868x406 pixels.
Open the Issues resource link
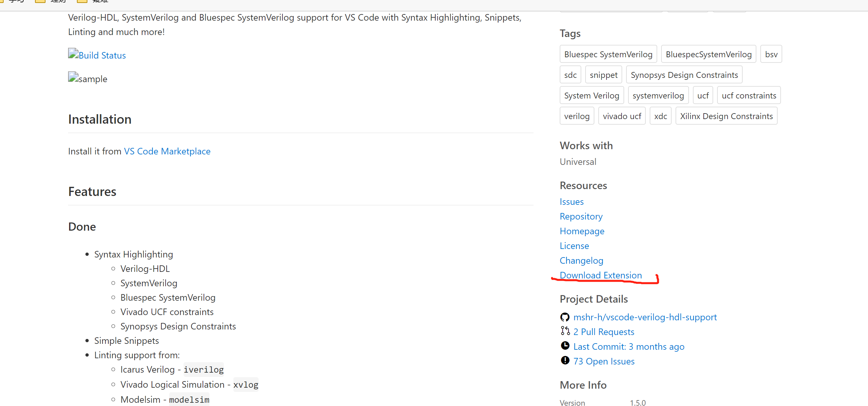click(x=571, y=202)
